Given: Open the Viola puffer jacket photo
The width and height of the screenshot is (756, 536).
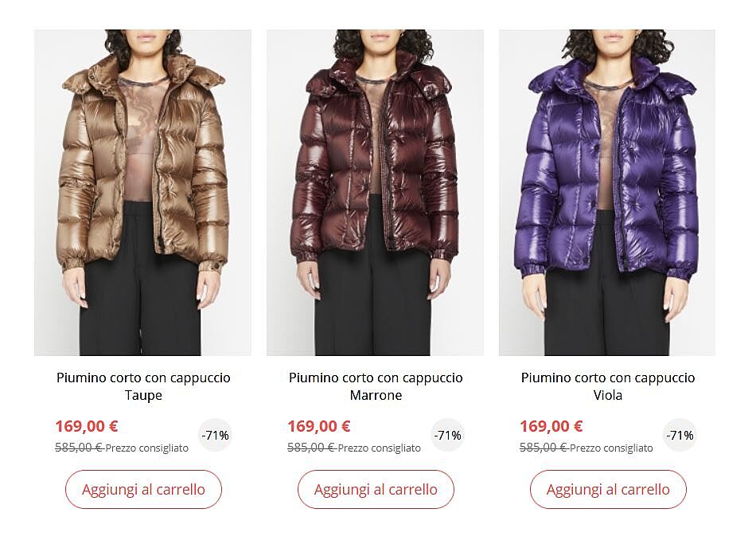Looking at the screenshot, I should point(607,193).
